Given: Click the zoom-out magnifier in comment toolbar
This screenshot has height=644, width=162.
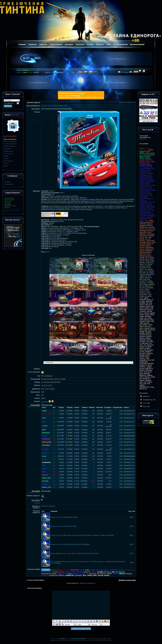Looking at the screenshot, I should click(57, 621).
